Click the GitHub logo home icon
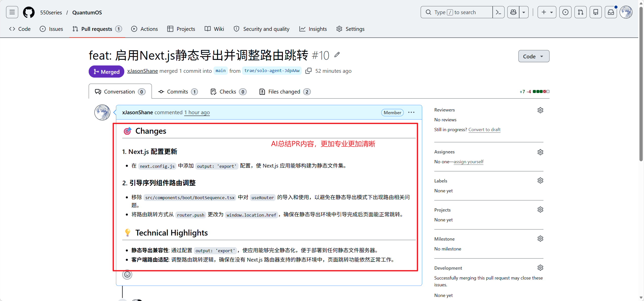The image size is (644, 301). pos(29,12)
